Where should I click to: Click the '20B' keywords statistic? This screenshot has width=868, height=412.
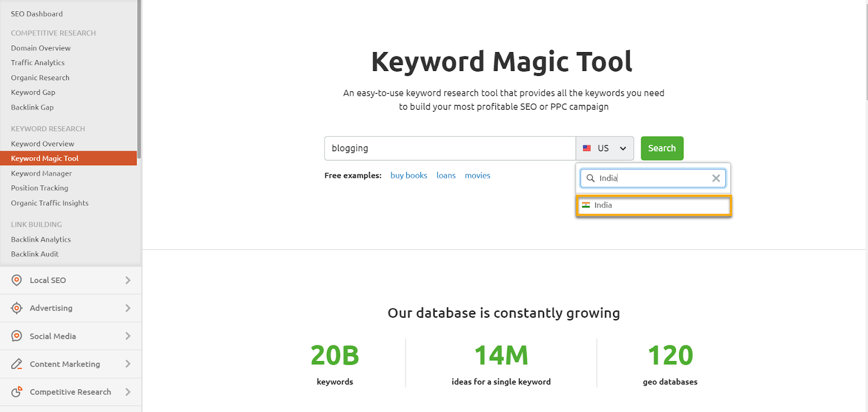tap(335, 356)
